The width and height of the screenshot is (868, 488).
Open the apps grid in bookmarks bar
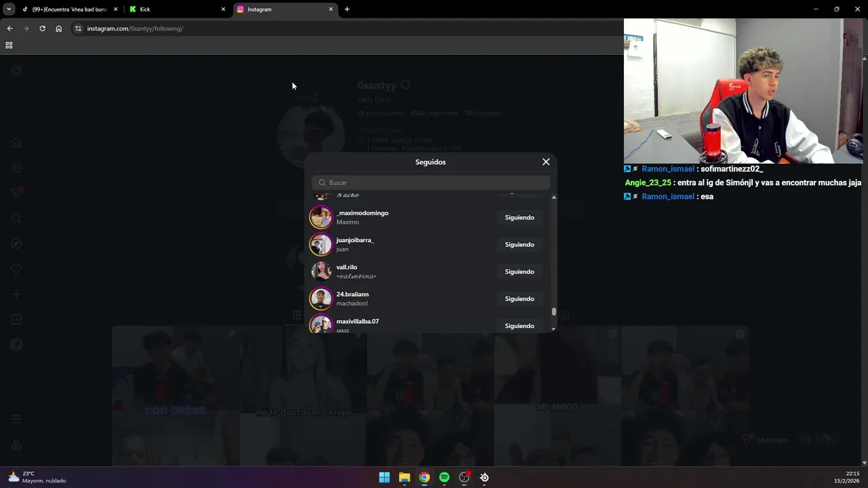9,45
